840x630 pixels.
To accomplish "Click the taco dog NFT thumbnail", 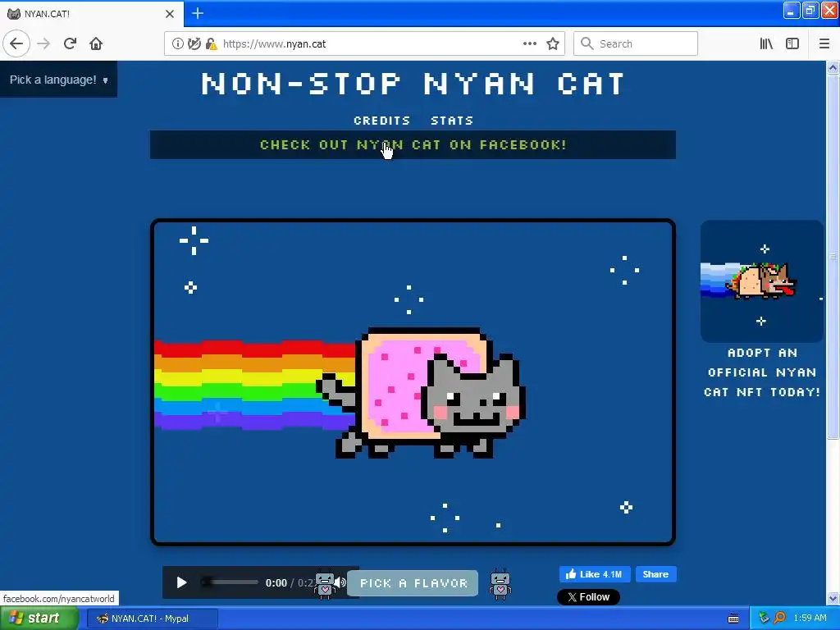I will [762, 281].
